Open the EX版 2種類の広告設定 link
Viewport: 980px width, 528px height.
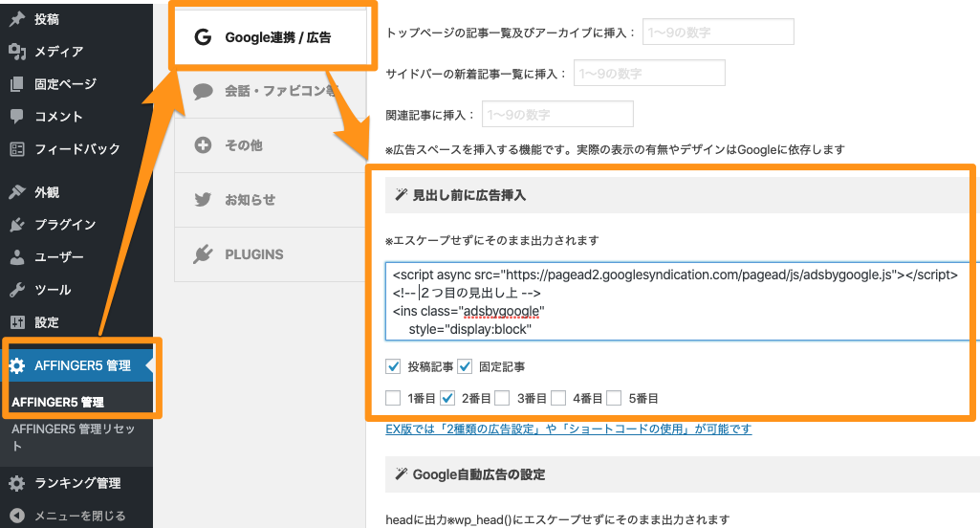[x=569, y=429]
